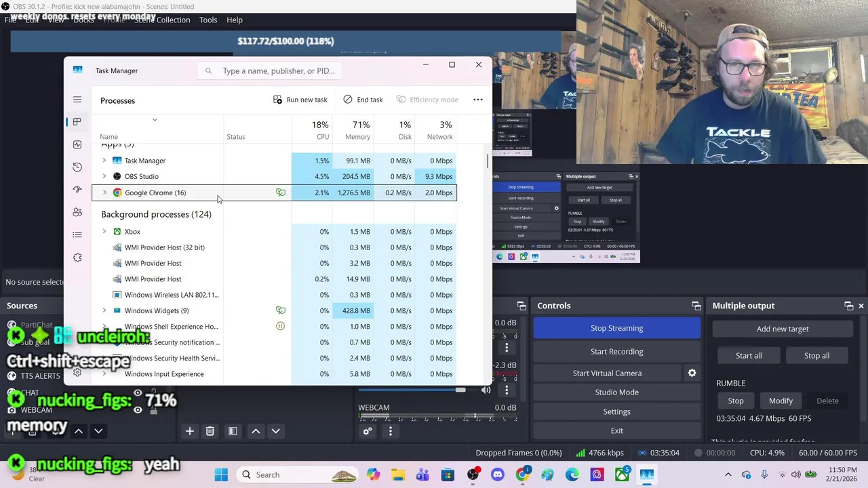This screenshot has width=868, height=488.
Task: Open App history icon in Task Manager sidebar
Action: tap(77, 167)
